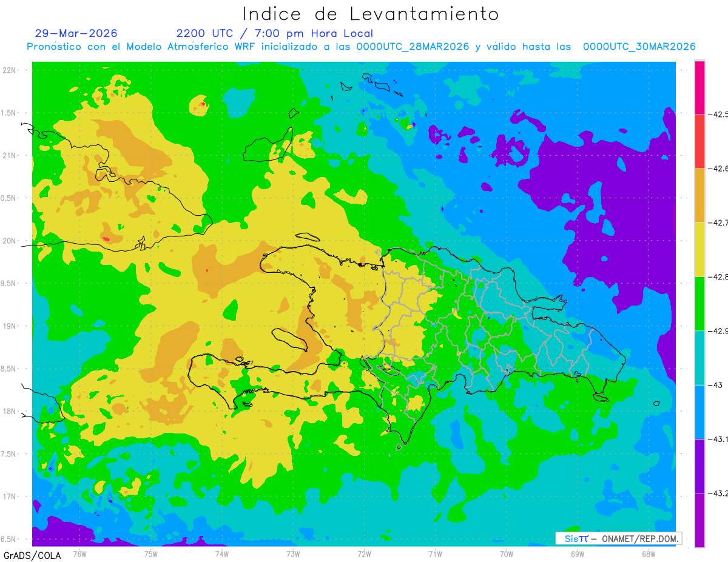The height and width of the screenshot is (562, 728).
Task: Pick the light blue legend swatch
Action: [699, 412]
